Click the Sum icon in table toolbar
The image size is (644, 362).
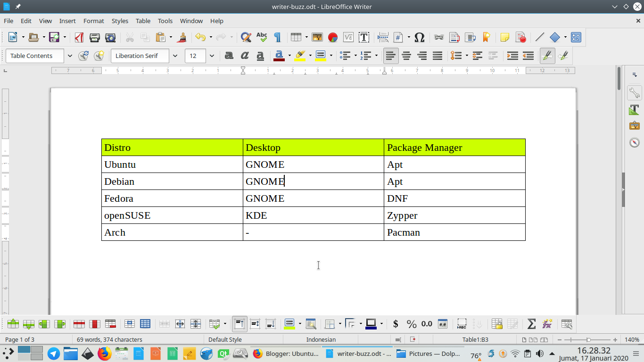pos(531,324)
